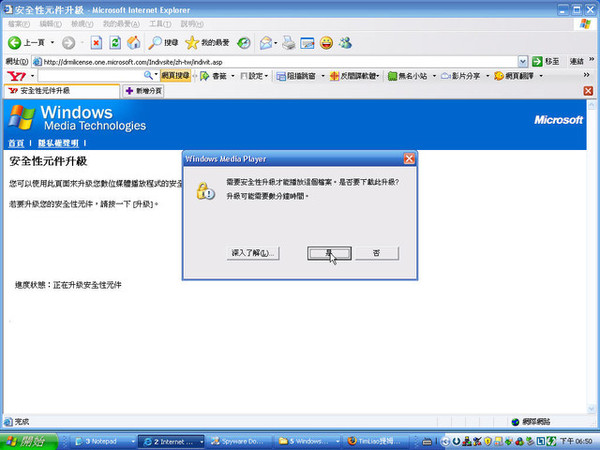Open the Yahoo Y! logo dropdown arrow
Viewport: 600px width, 450px height.
tap(32, 76)
